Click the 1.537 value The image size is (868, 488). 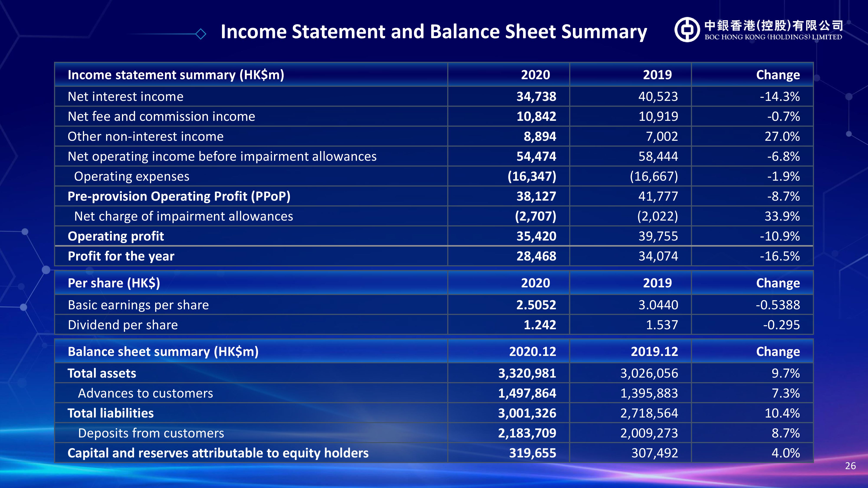[x=662, y=325]
